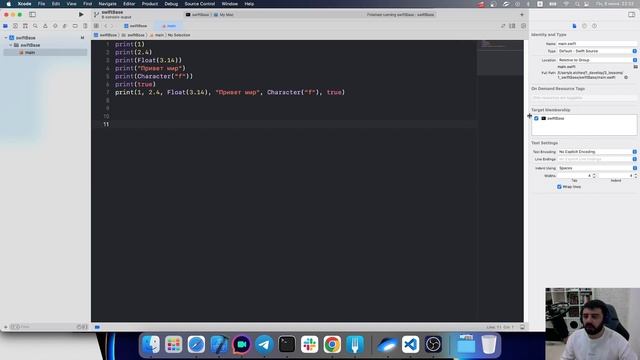Click the add plus button in the navigator footer
Screen dimensions: 640x360
point(6,327)
